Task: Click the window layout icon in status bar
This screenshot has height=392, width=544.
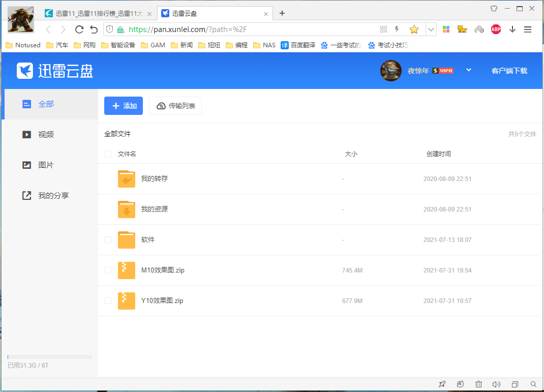Action: click(515, 384)
